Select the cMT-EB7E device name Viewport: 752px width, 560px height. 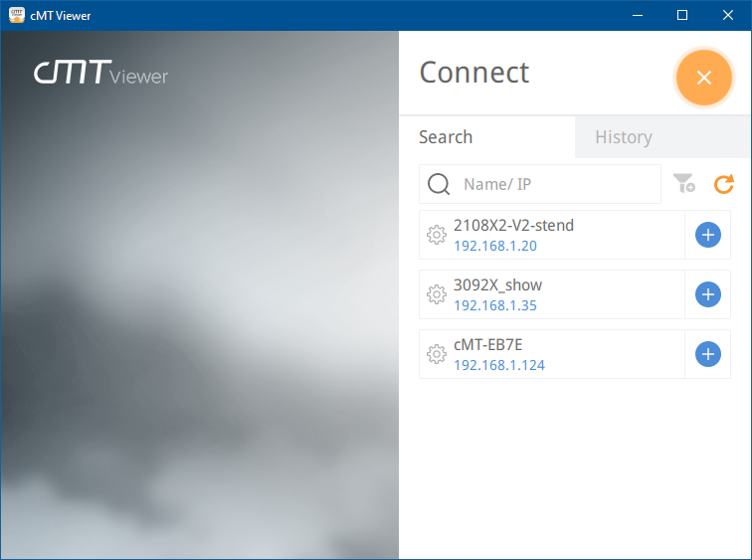(x=487, y=345)
